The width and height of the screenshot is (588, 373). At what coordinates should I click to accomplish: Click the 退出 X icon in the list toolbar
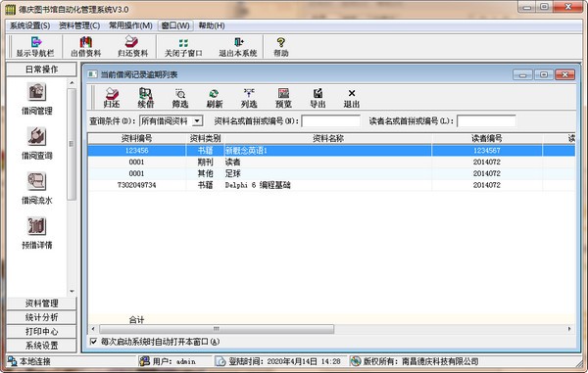(352, 93)
